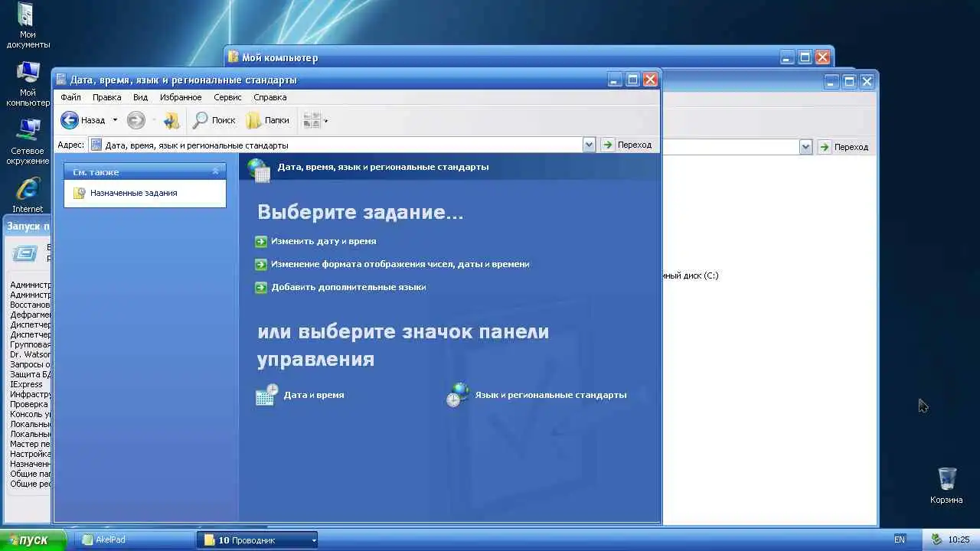Toggle the Папки folders pane
This screenshot has width=980, height=551.
(x=268, y=120)
